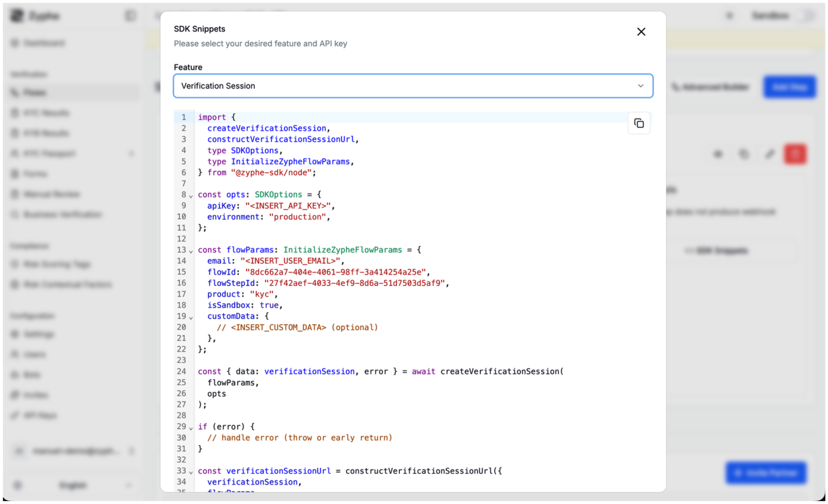Click the duplicate icon on the step
This screenshot has height=504, width=828.
click(x=744, y=154)
